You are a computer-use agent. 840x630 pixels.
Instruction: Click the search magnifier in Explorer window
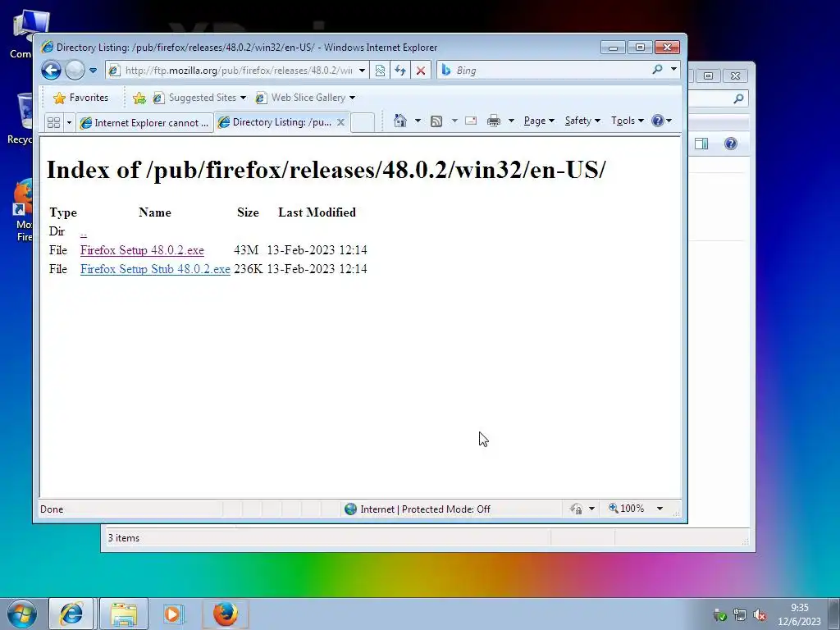pyautogui.click(x=739, y=98)
